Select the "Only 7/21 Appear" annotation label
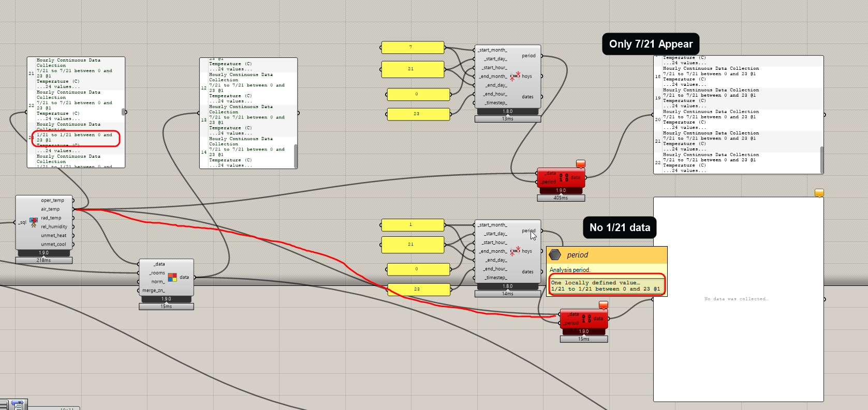The height and width of the screenshot is (410, 868). click(651, 44)
